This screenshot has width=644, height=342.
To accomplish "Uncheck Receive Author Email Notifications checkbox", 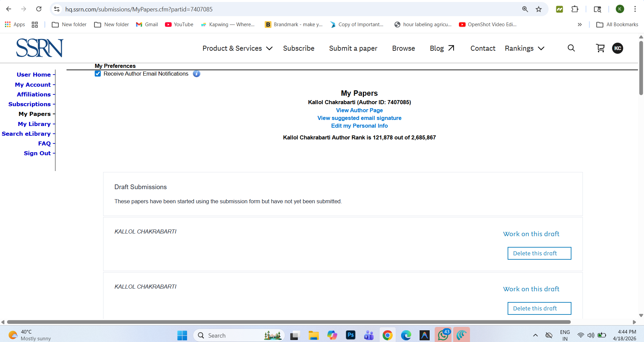I will (98, 74).
